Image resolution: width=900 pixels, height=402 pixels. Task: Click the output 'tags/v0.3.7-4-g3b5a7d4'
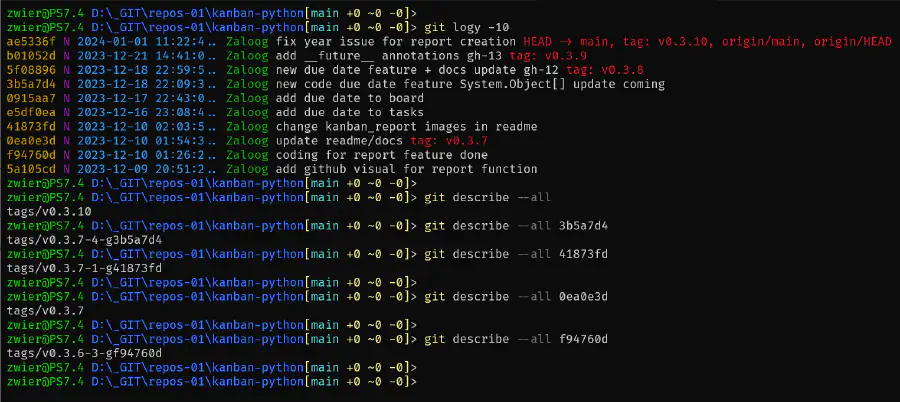84,240
